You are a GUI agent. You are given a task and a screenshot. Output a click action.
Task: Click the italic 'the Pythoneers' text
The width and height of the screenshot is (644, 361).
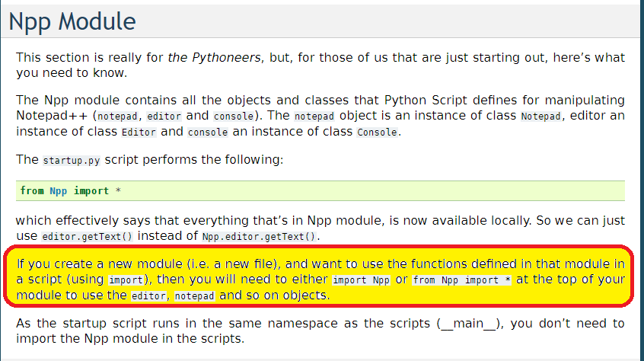(x=214, y=57)
